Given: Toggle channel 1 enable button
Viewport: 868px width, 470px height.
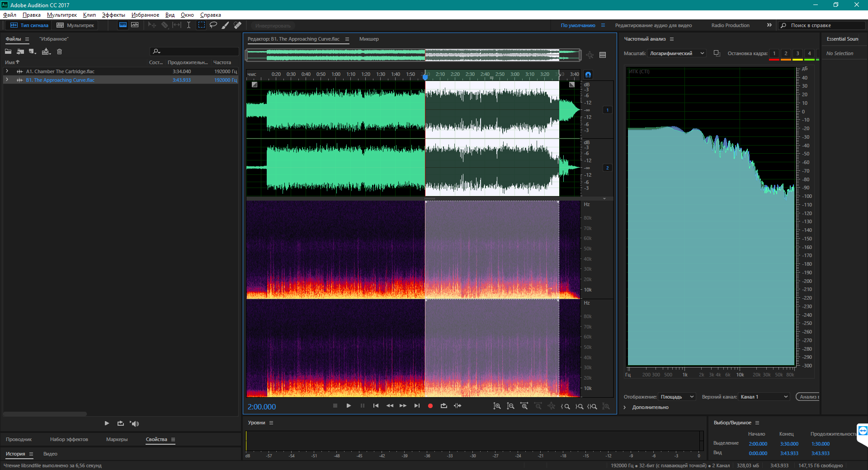Looking at the screenshot, I should click(607, 110).
